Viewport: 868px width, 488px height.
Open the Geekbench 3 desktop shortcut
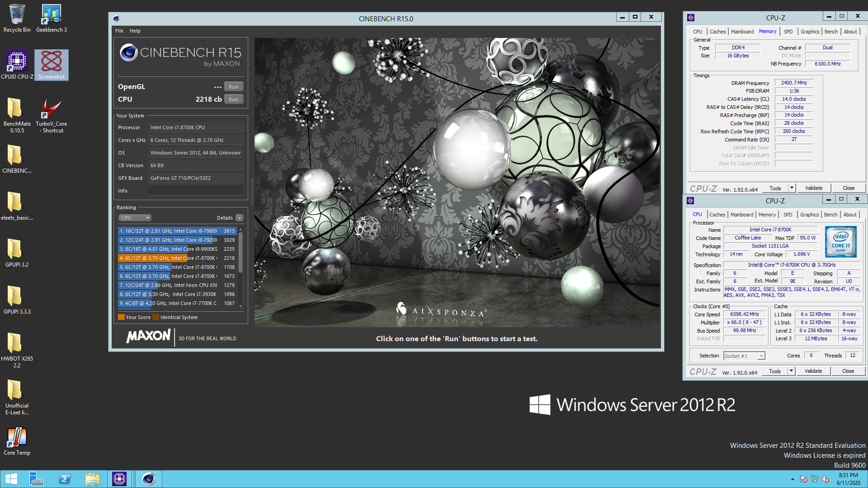coord(52,18)
